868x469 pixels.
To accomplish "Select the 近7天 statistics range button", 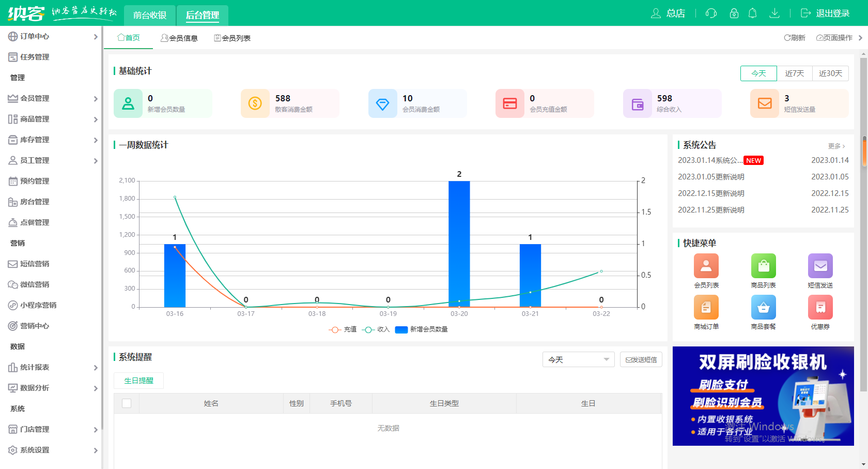I will tap(794, 73).
